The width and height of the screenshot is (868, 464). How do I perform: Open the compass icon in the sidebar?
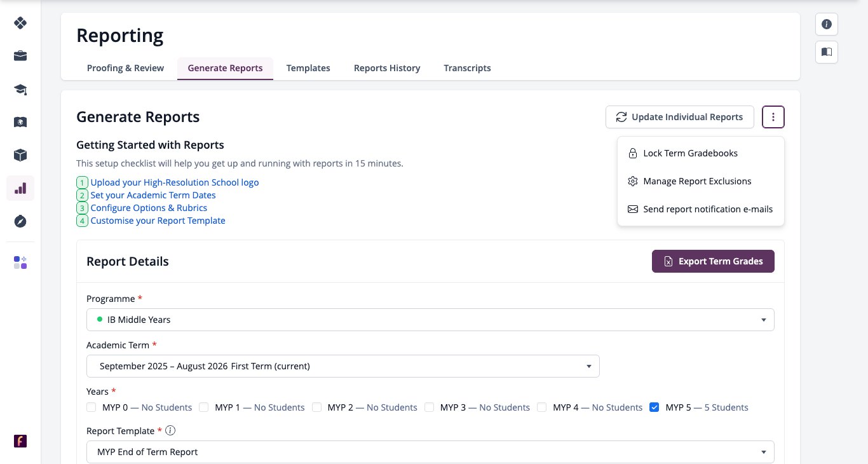[x=20, y=221]
